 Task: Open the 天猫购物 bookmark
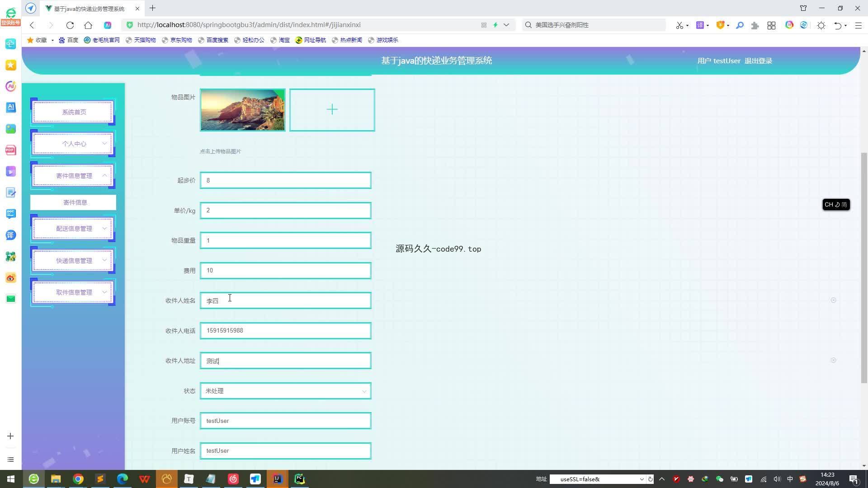click(x=141, y=40)
